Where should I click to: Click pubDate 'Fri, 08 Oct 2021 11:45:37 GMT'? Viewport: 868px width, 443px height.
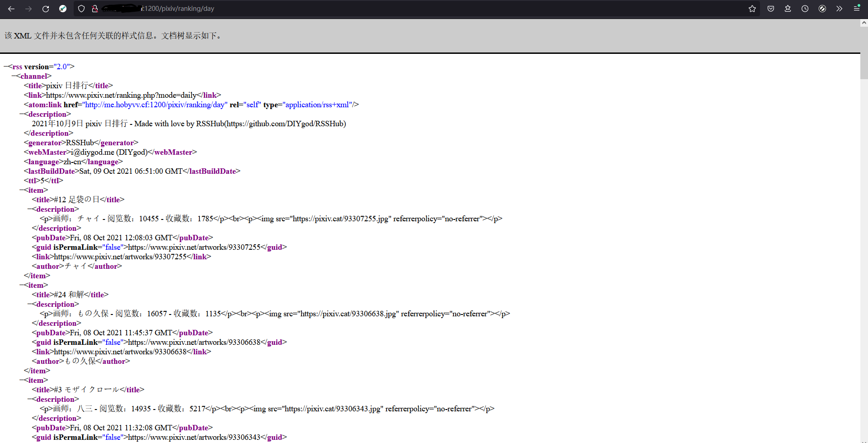121,333
